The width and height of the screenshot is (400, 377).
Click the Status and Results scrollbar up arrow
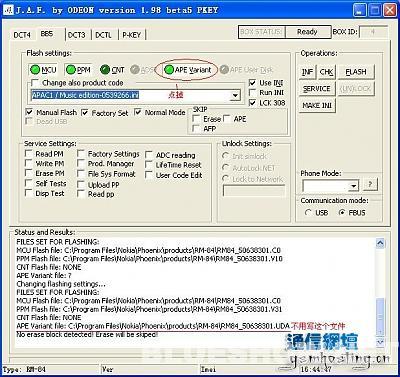click(380, 243)
